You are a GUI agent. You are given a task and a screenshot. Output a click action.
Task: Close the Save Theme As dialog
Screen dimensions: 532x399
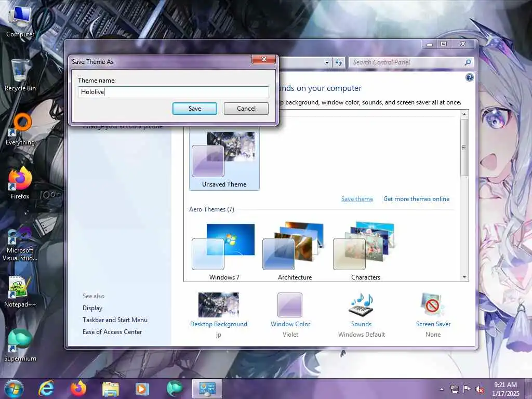tap(264, 59)
